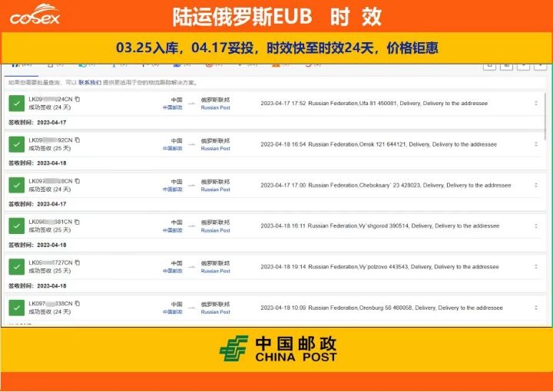Click the green check icon for the Cheboksary parcel

(17, 185)
